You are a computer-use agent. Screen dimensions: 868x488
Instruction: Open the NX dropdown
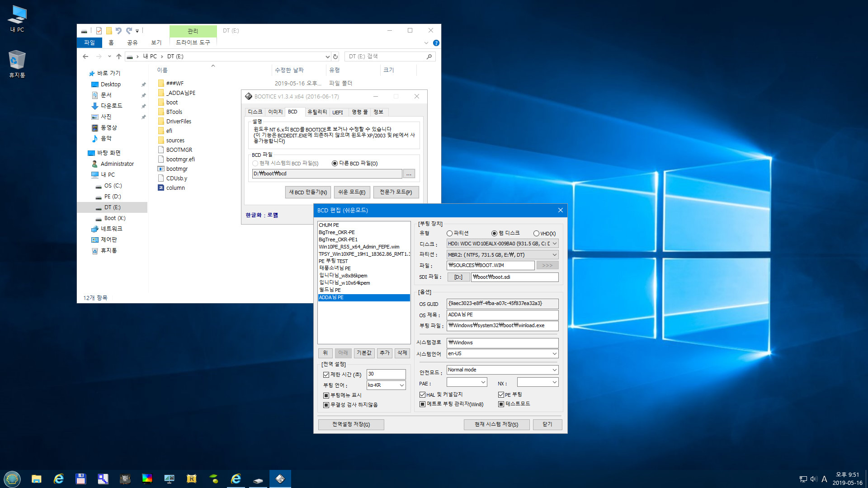[x=538, y=383]
